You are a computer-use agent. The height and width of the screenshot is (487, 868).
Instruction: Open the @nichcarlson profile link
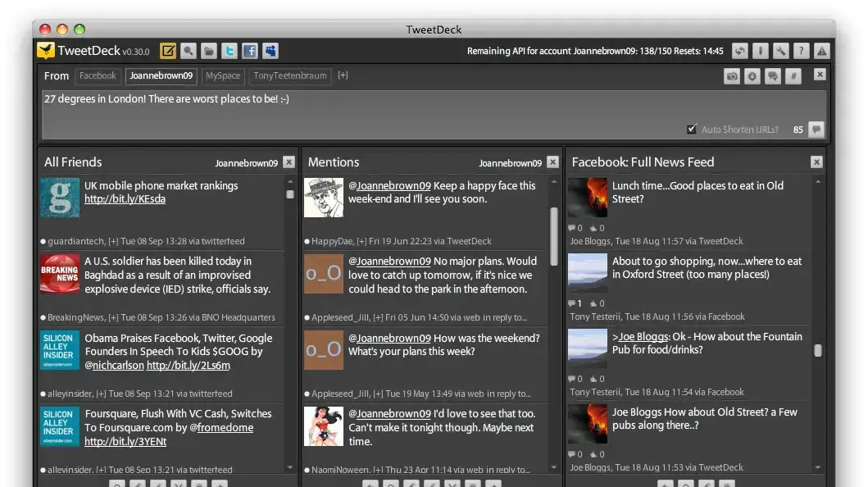[114, 366]
